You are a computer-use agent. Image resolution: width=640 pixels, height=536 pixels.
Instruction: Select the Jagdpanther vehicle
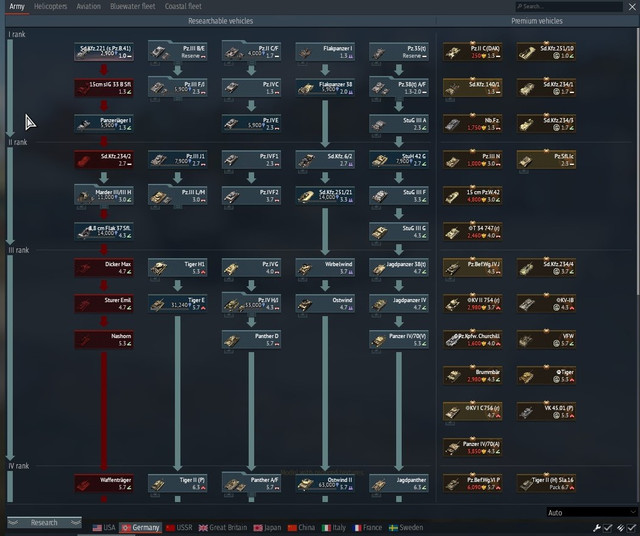coord(399,483)
